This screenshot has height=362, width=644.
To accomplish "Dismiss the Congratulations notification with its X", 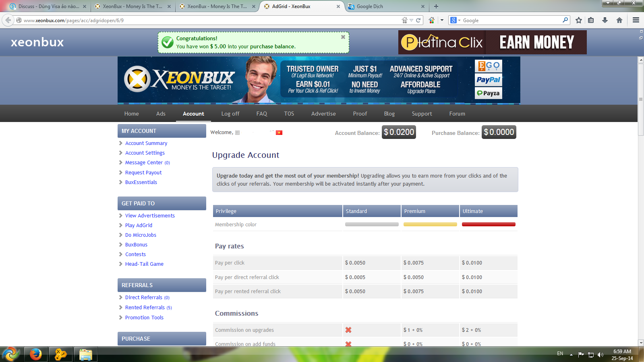I will (x=343, y=37).
